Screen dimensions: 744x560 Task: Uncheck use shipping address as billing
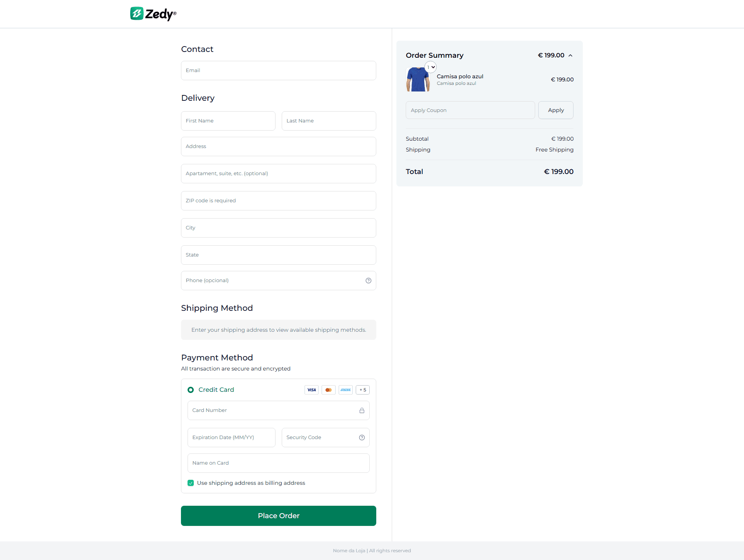point(191,483)
